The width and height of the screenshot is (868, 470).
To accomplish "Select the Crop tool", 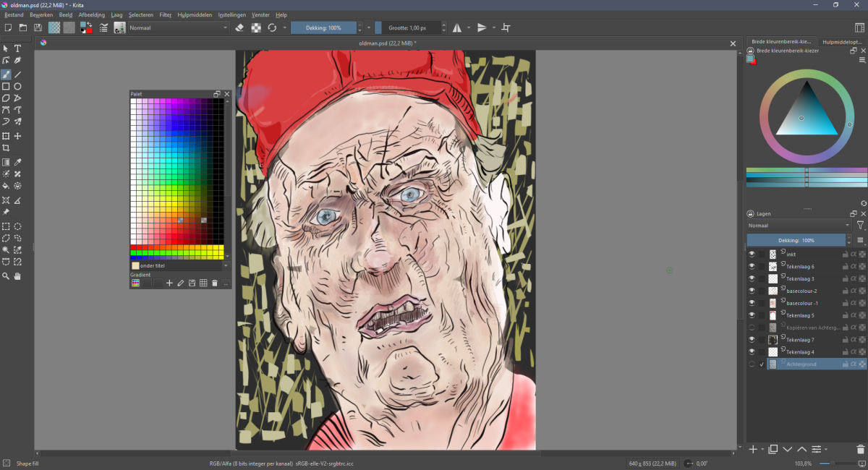I will point(6,148).
